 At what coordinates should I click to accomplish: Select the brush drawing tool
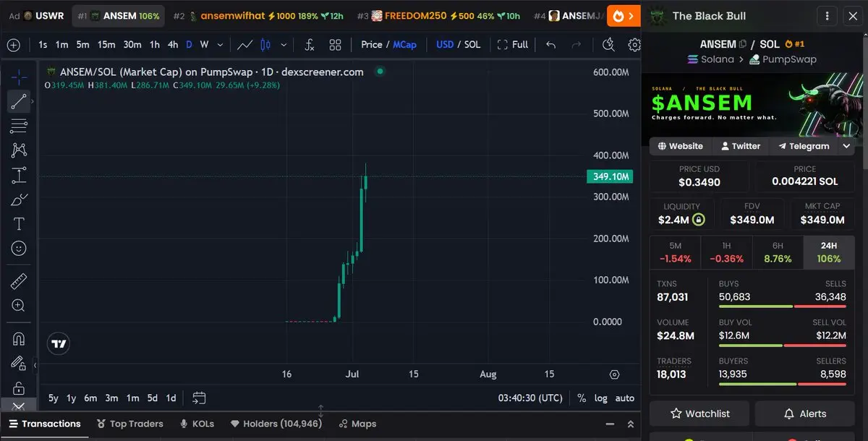click(19, 200)
